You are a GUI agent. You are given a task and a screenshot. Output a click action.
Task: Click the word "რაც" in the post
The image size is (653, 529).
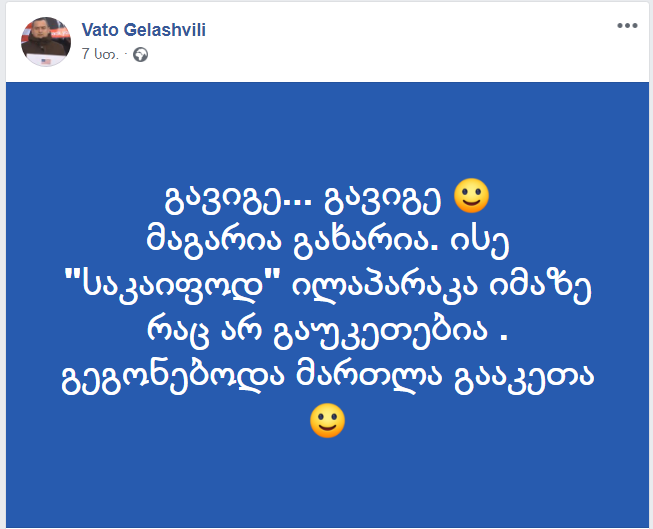[205, 331]
